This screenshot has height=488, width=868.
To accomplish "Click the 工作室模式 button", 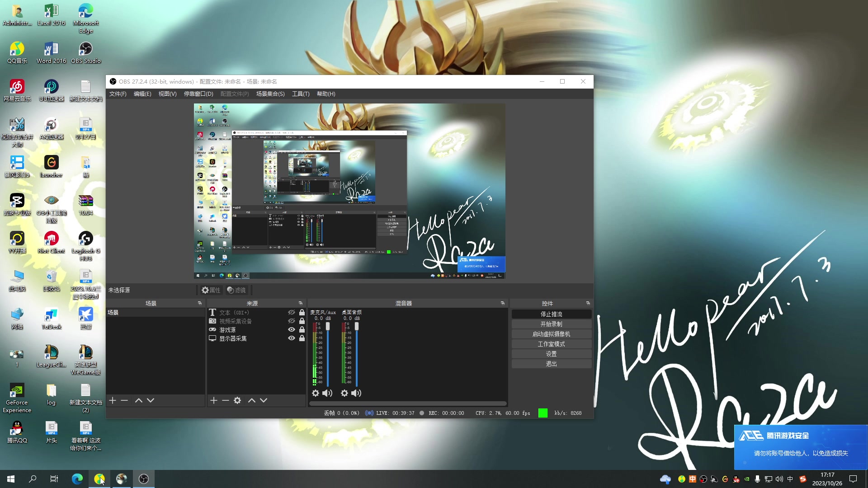I will 552,344.
